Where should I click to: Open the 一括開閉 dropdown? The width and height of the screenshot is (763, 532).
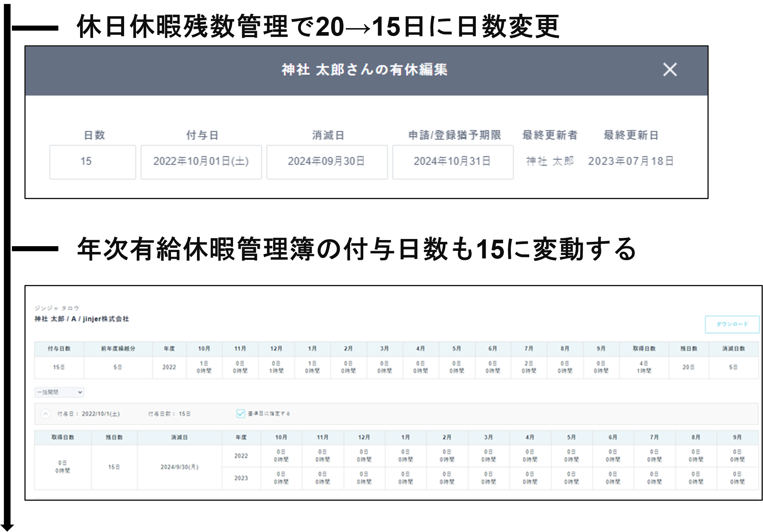click(60, 392)
